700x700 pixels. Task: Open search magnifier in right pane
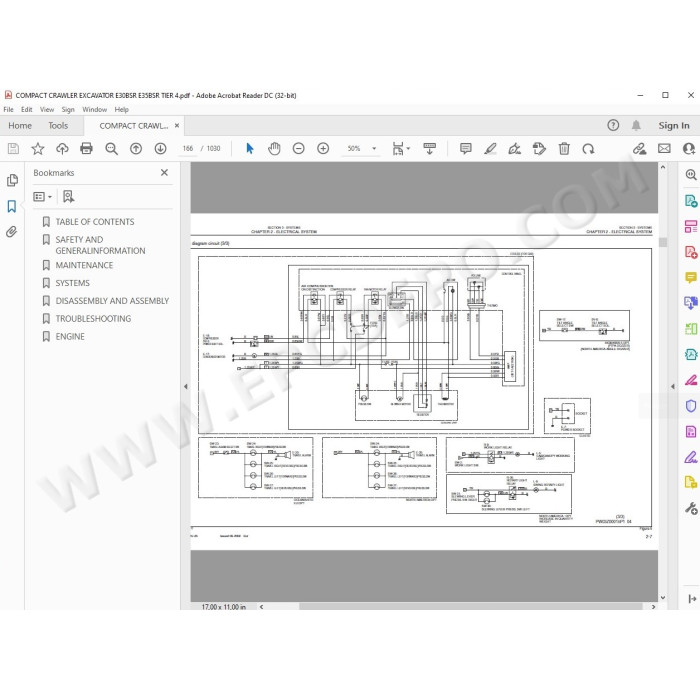click(x=691, y=175)
